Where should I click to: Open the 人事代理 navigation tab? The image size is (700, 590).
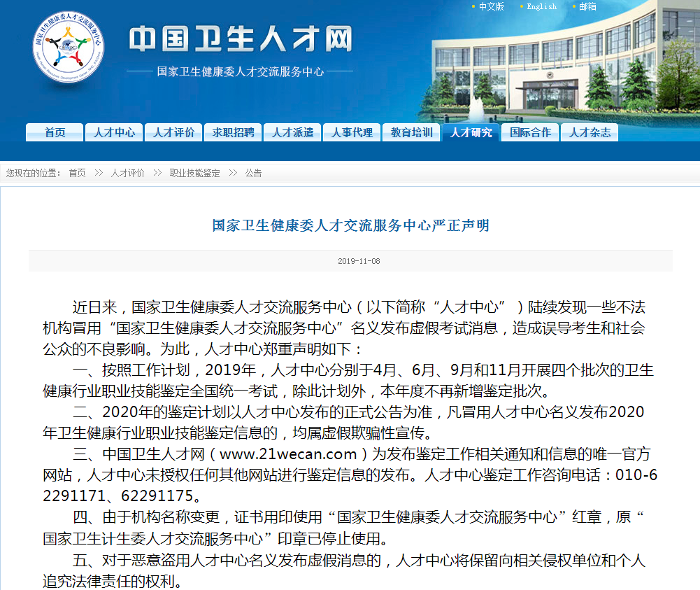(352, 132)
